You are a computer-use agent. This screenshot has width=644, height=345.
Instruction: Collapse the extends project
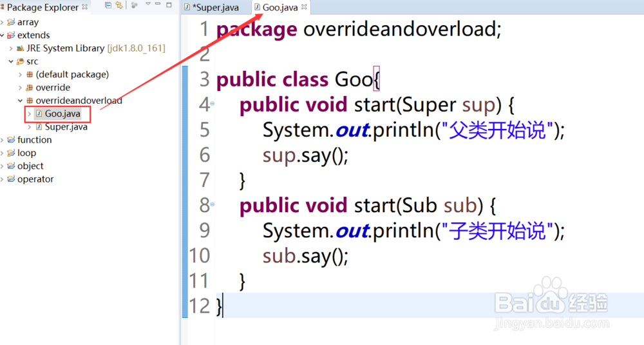[2, 35]
